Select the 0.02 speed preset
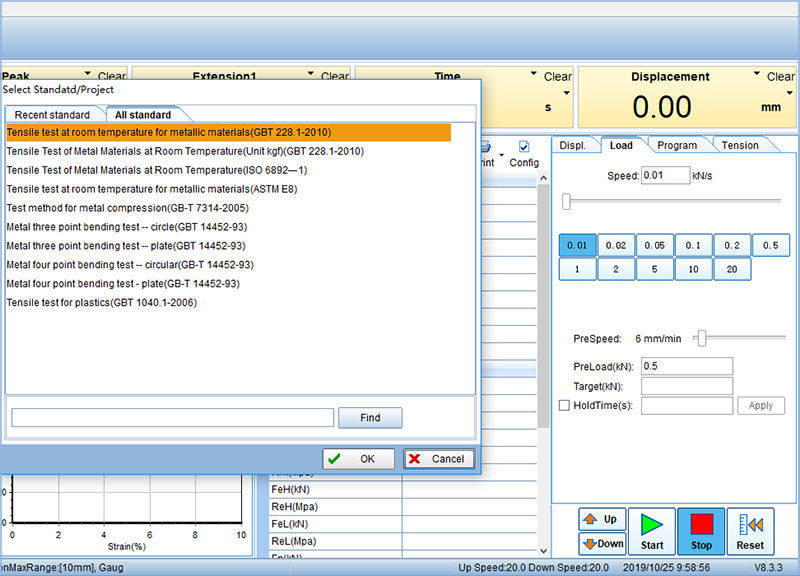800x576 pixels. tap(616, 245)
